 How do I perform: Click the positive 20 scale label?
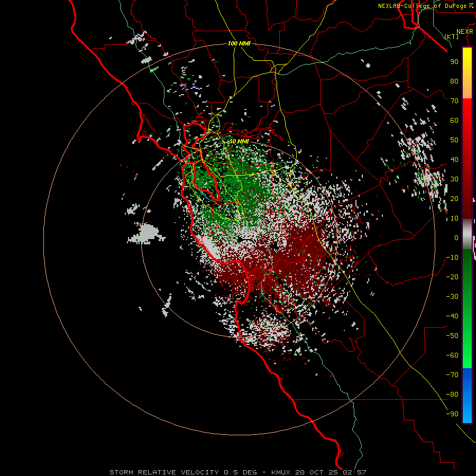(x=454, y=198)
